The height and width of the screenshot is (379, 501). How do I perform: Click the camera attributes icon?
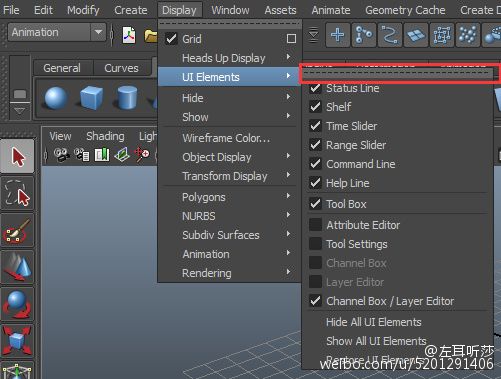click(82, 155)
